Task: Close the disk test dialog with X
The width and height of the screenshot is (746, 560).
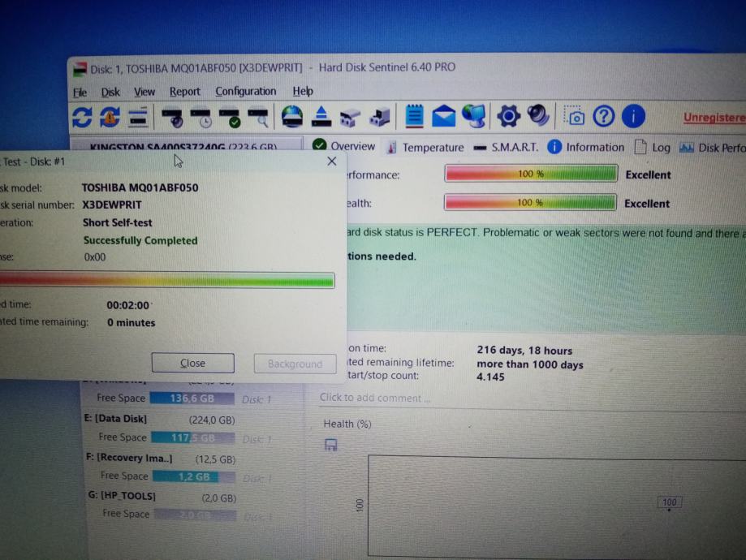Action: [332, 162]
